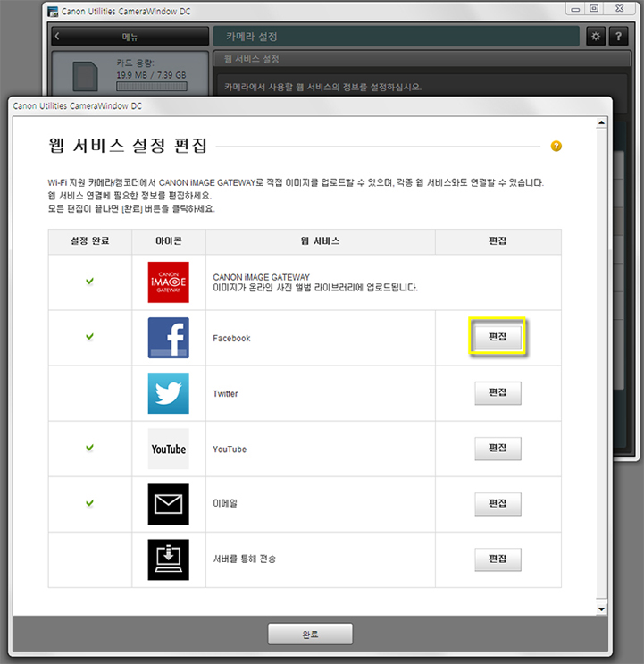Click the 완료 button

pos(310,634)
